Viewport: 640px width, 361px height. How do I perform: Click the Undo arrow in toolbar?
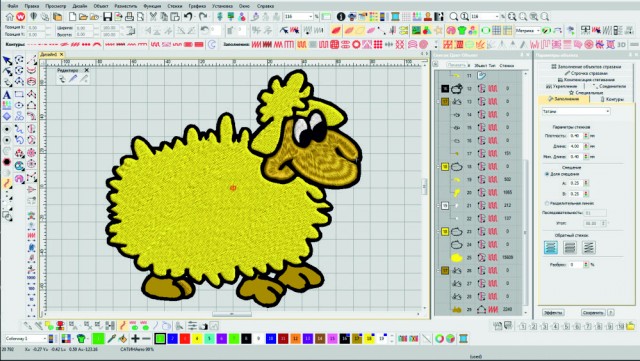point(188,16)
